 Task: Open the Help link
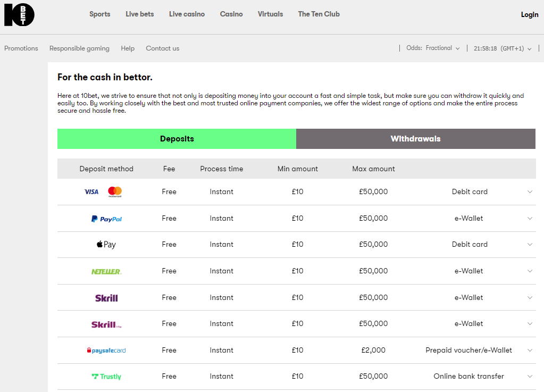128,48
